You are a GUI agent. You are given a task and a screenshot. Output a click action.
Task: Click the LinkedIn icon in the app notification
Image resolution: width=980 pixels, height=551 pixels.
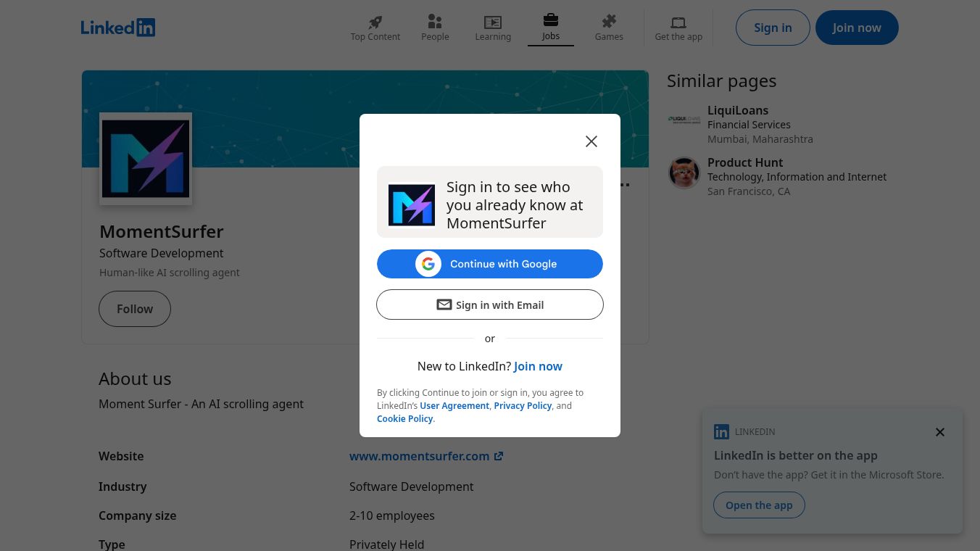tap(721, 432)
